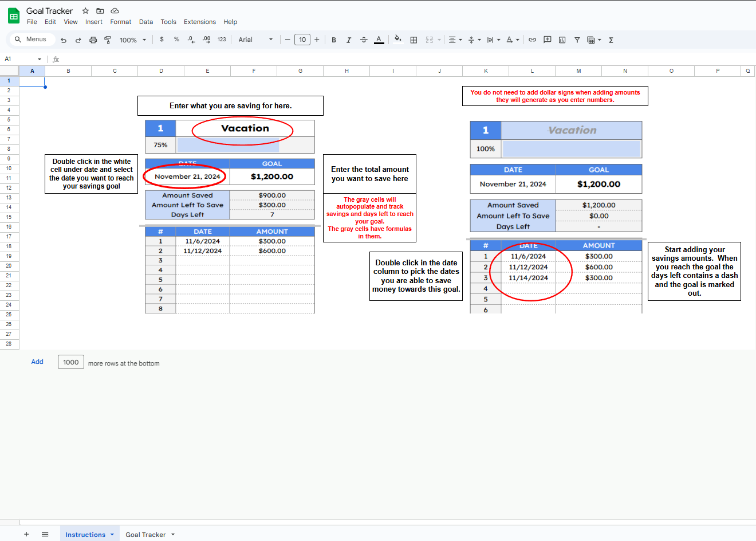Click the undo icon
The image size is (756, 541).
tap(64, 40)
